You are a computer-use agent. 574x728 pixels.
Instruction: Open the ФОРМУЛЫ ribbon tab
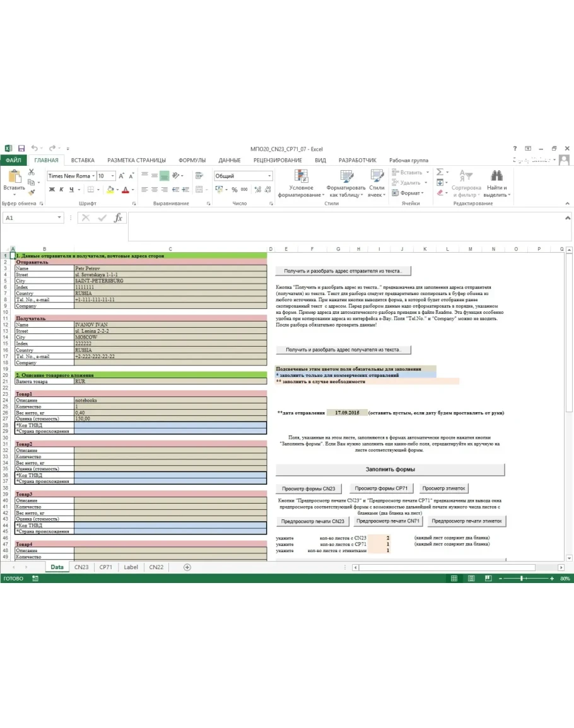[x=192, y=160]
